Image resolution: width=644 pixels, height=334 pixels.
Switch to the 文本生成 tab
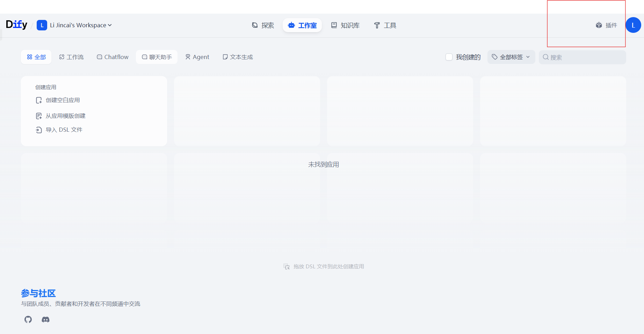pyautogui.click(x=237, y=57)
